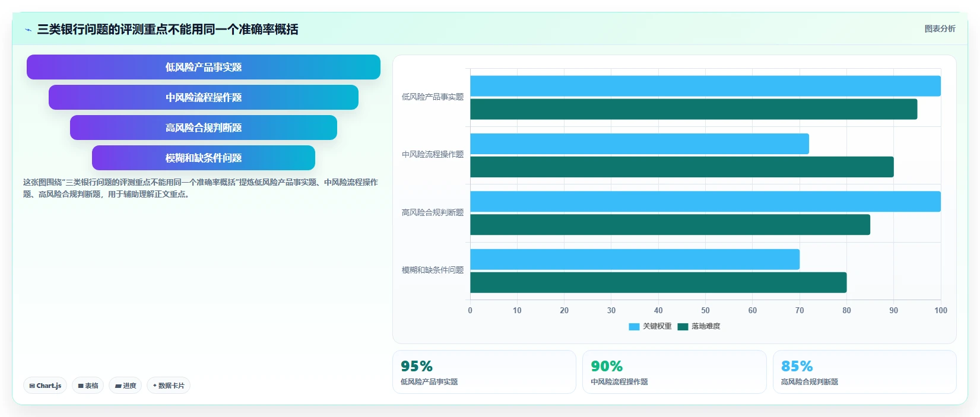The width and height of the screenshot is (980, 417).
Task: Click the green 落地难度 bar for 低风险产品事实题
Action: (x=693, y=109)
